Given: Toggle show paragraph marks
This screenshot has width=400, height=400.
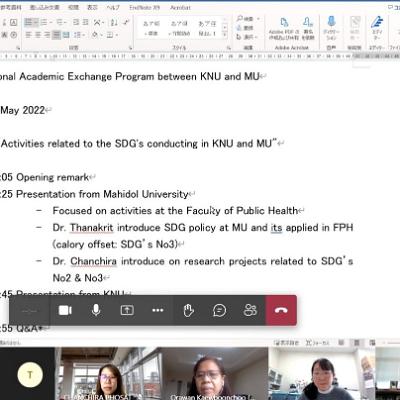Looking at the screenshot, I should [x=126, y=22].
